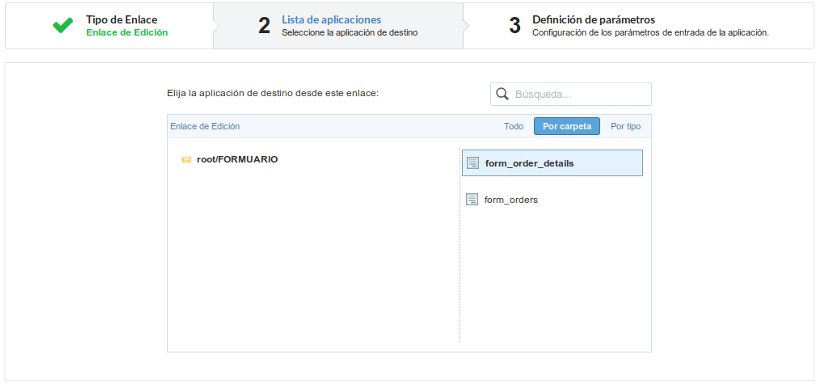Open step 3 Definición de parámetros
The image size is (818, 384).
(639, 26)
